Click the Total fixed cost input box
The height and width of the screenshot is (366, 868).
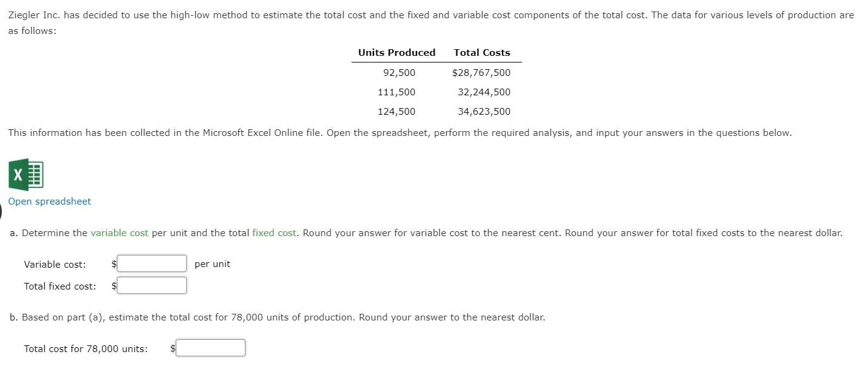[152, 285]
